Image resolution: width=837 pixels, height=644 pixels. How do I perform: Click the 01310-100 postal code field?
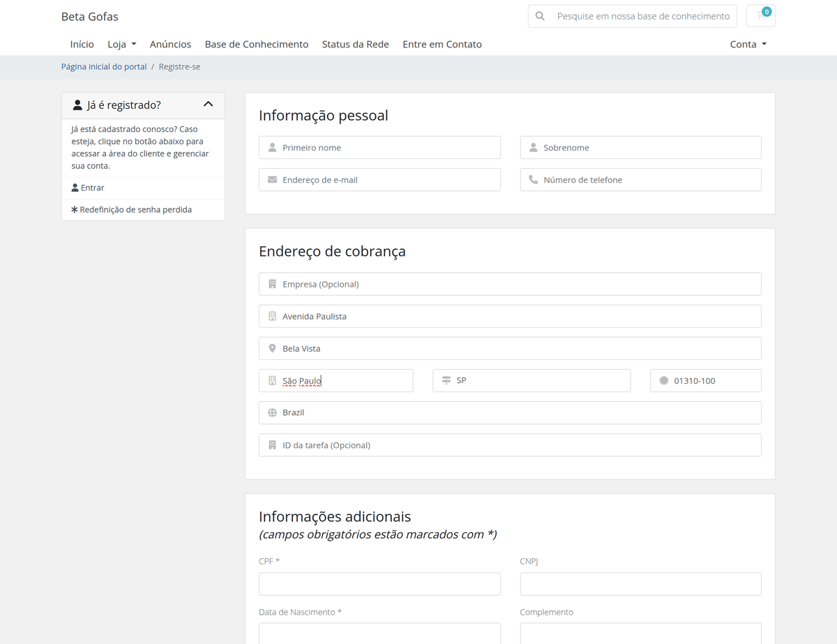706,381
